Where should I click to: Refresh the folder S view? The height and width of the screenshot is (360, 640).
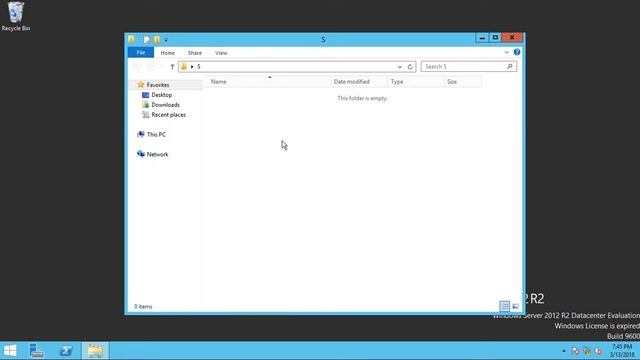click(410, 67)
